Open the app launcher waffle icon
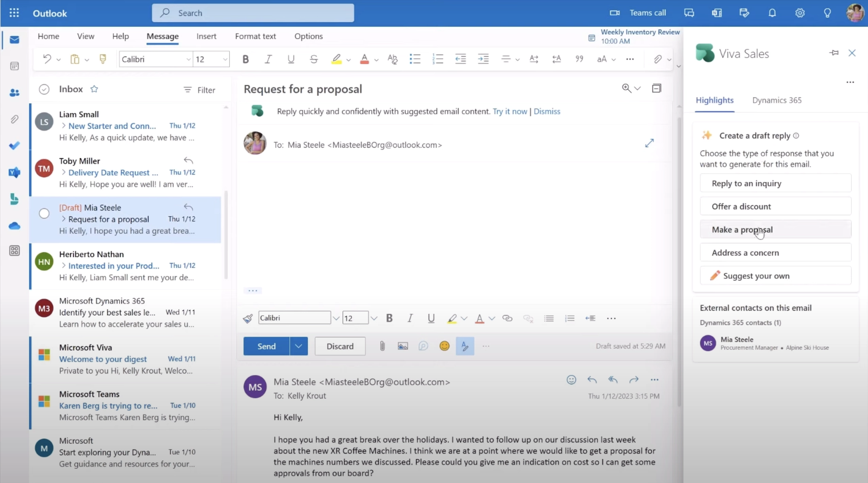 click(x=14, y=13)
